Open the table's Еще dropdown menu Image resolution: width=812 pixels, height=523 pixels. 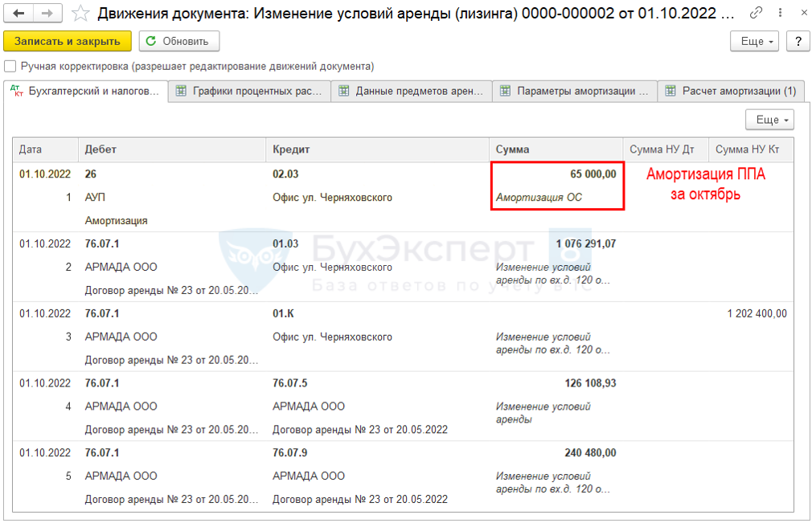click(x=770, y=120)
